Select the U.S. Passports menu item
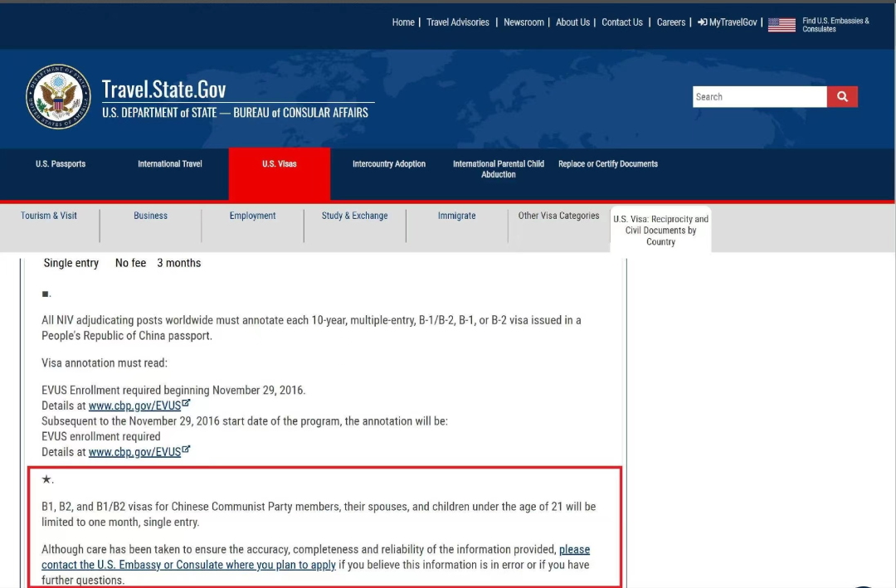This screenshot has height=588, width=896. [x=61, y=164]
